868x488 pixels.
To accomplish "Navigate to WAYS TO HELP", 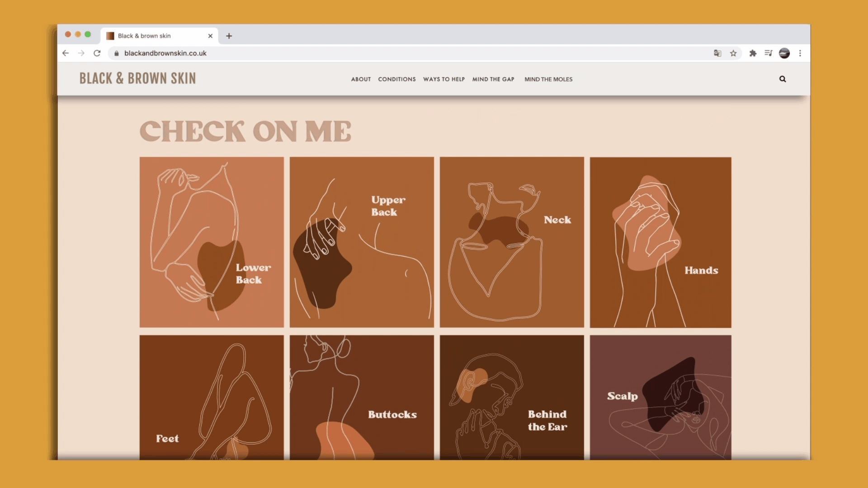I will (444, 79).
